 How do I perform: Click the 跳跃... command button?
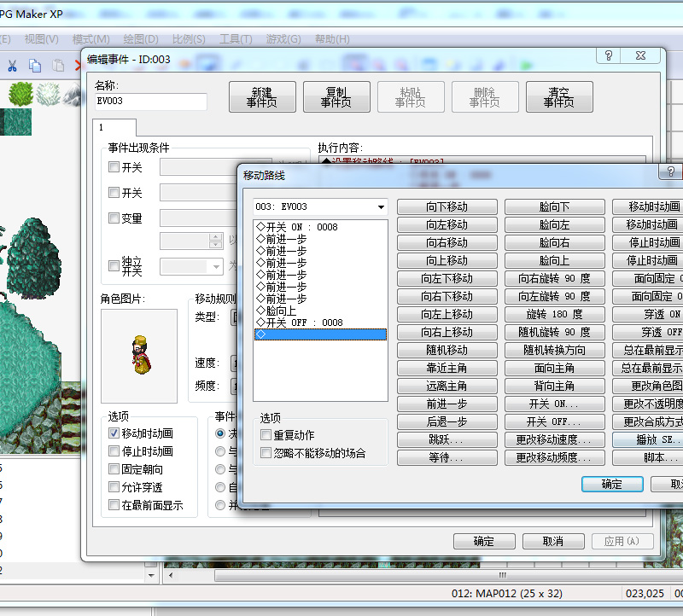(447, 439)
